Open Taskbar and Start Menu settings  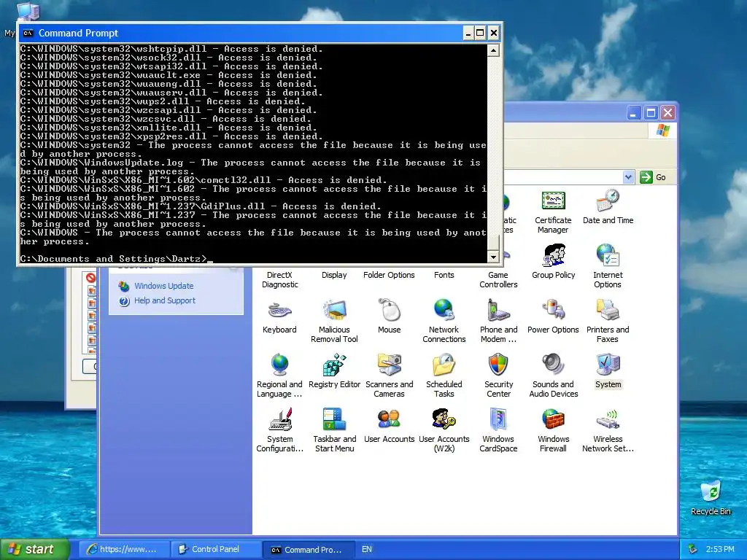point(334,419)
